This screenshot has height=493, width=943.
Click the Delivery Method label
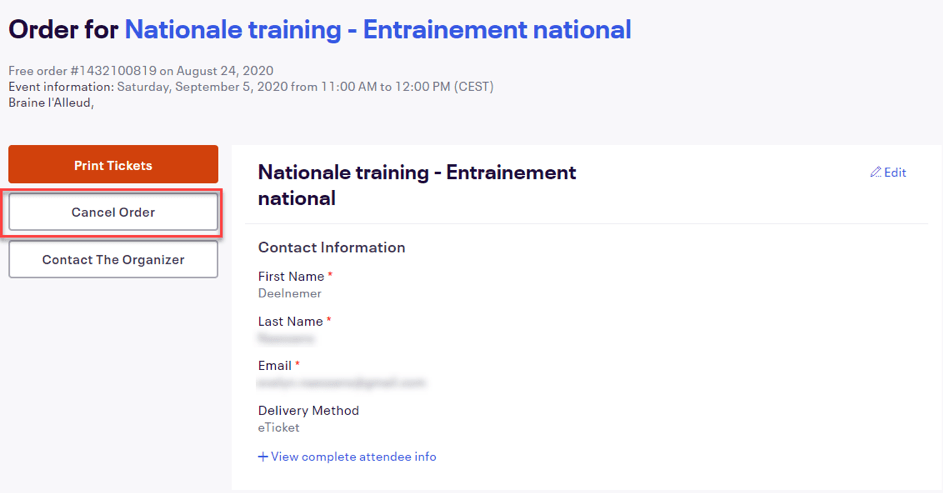(x=308, y=410)
